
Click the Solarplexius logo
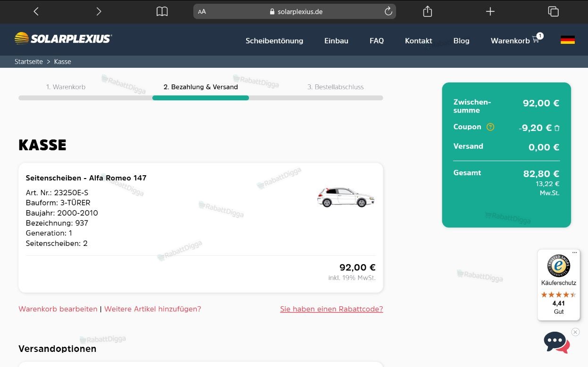(63, 39)
